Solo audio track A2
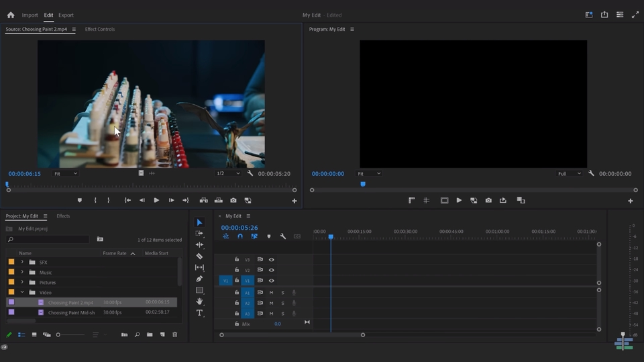 click(x=282, y=303)
